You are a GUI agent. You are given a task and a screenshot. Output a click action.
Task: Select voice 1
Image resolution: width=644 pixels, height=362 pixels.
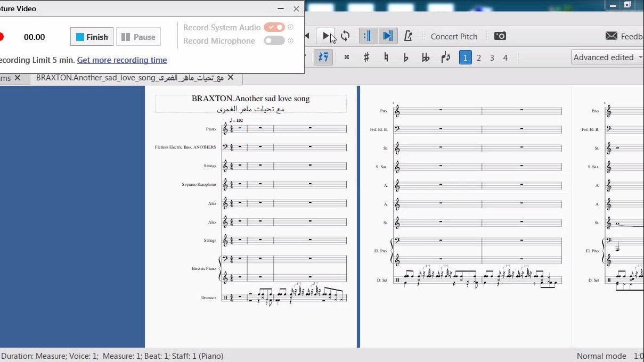465,57
